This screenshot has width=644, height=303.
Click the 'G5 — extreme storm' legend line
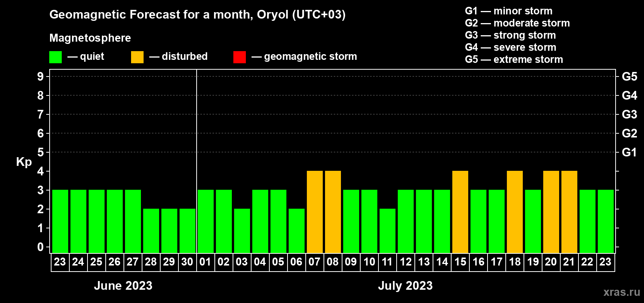pyautogui.click(x=514, y=59)
